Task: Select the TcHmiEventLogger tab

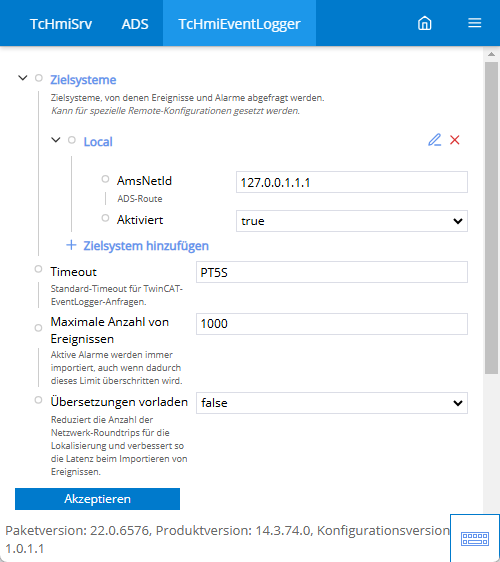Action: pyautogui.click(x=239, y=24)
